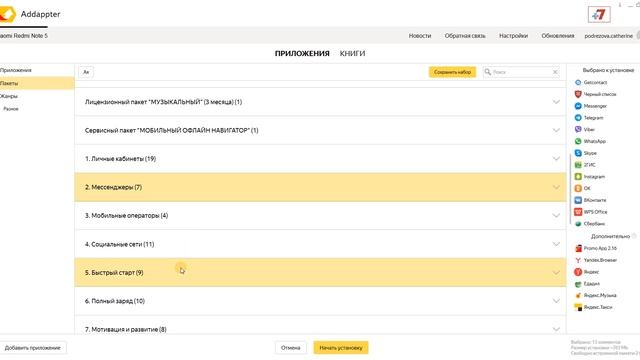Click the 4. Социальные сети (11) label
Viewport: 640px width, 360px height.
coord(120,244)
